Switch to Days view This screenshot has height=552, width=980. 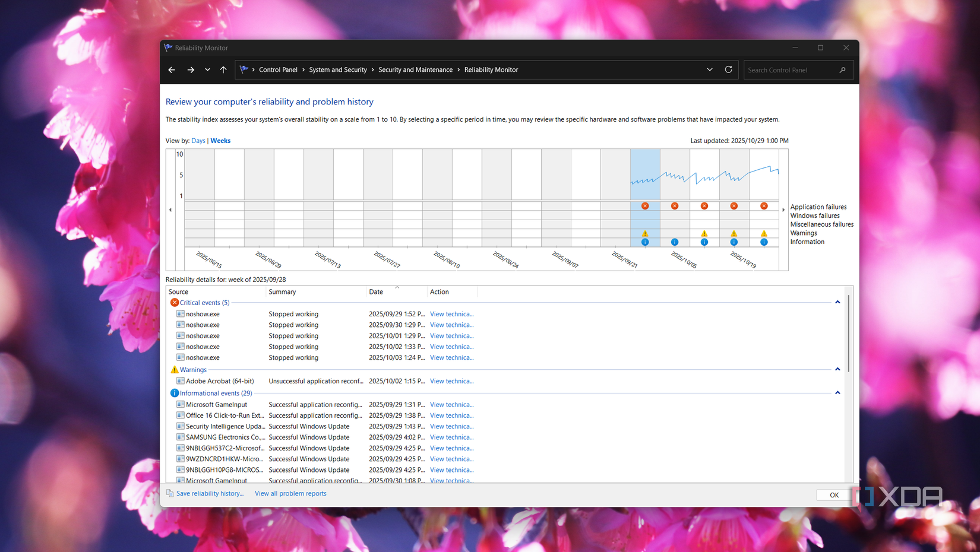(x=198, y=141)
